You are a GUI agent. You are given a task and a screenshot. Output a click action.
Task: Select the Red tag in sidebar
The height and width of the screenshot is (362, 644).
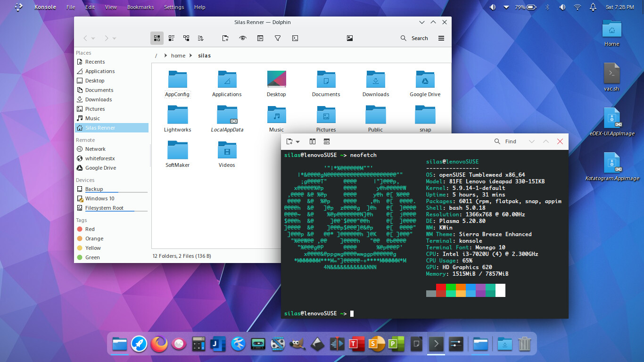pyautogui.click(x=90, y=229)
